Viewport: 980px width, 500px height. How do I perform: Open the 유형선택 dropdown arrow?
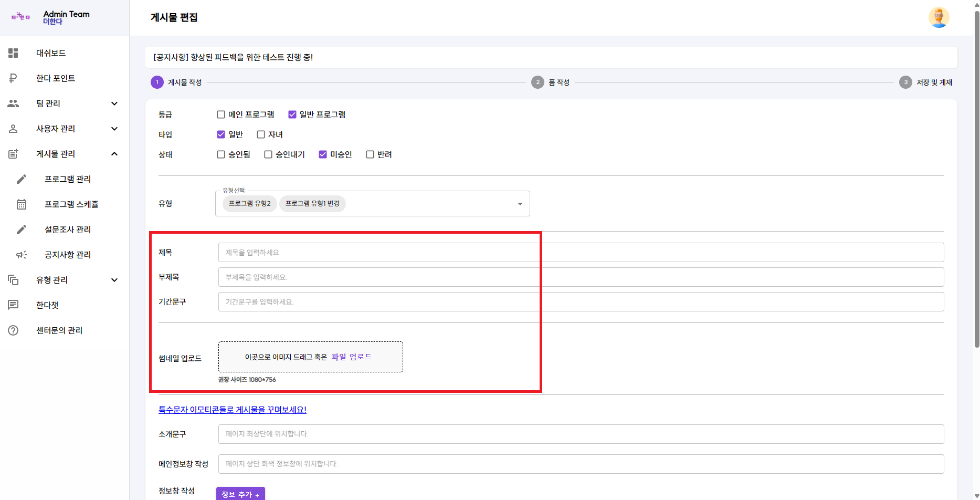(x=520, y=204)
